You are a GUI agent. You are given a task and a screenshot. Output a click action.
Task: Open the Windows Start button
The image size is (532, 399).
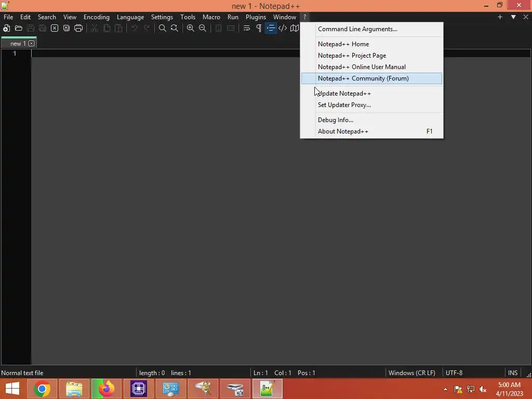point(12,389)
